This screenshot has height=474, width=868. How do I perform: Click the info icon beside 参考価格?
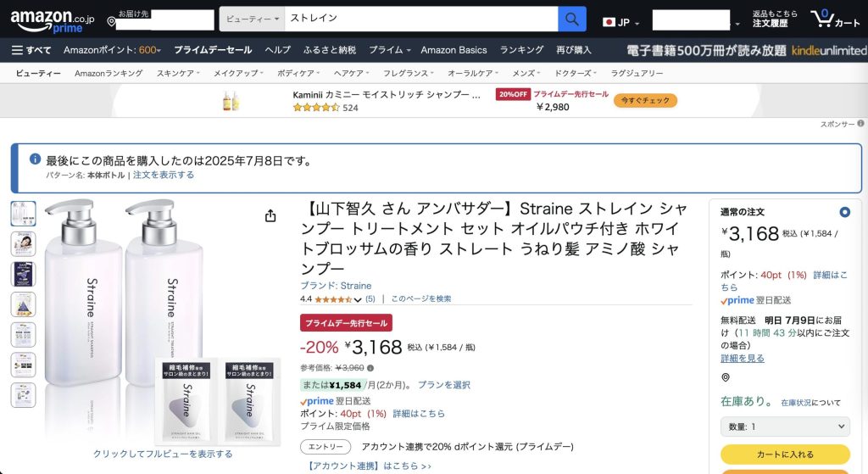point(370,368)
